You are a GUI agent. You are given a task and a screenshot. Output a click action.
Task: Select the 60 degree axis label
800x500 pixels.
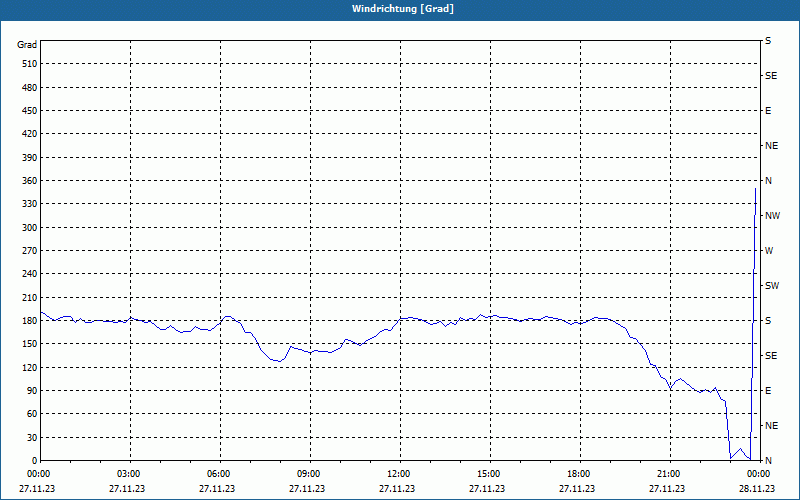coord(31,414)
